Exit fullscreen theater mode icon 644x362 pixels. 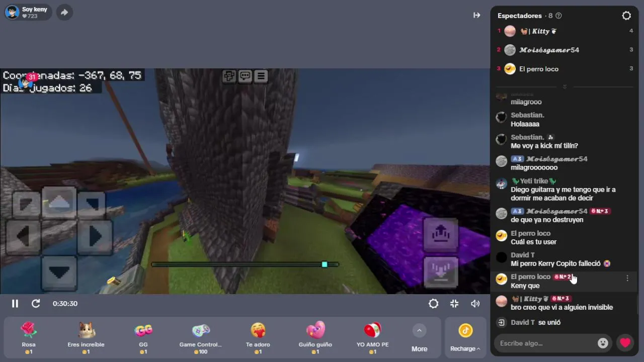coord(454,304)
